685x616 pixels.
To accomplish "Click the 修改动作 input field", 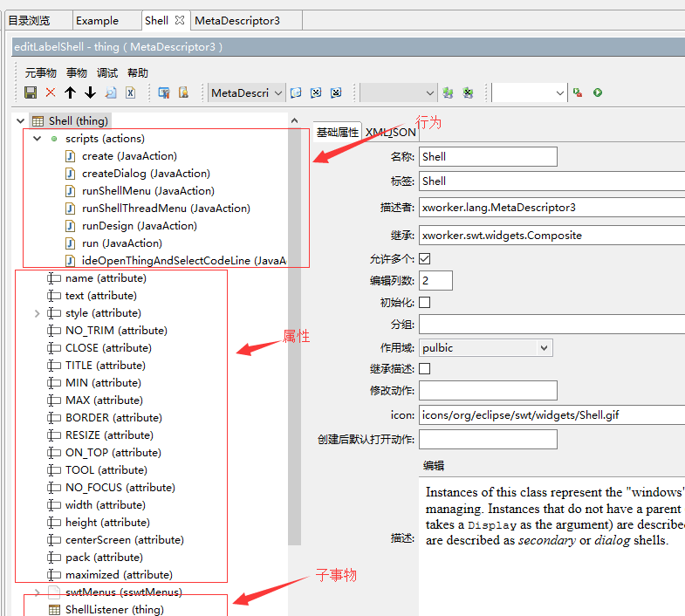I will (x=488, y=390).
